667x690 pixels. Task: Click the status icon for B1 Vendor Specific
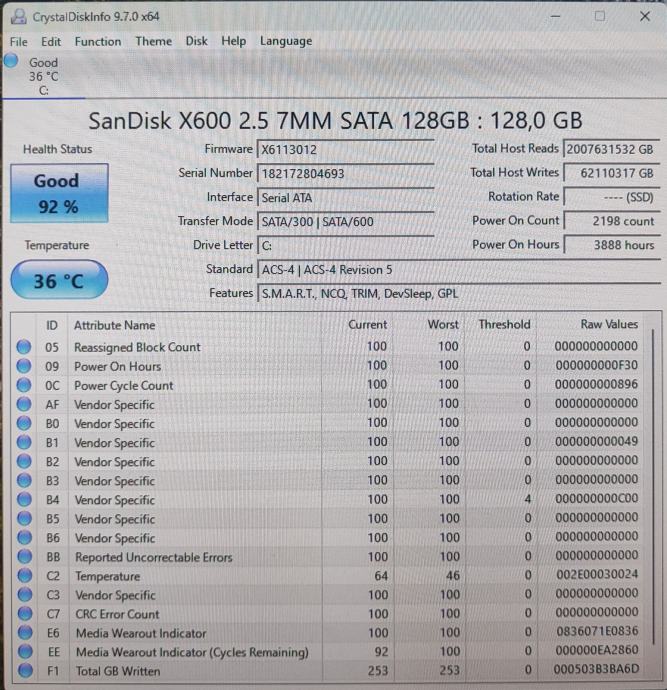point(24,442)
